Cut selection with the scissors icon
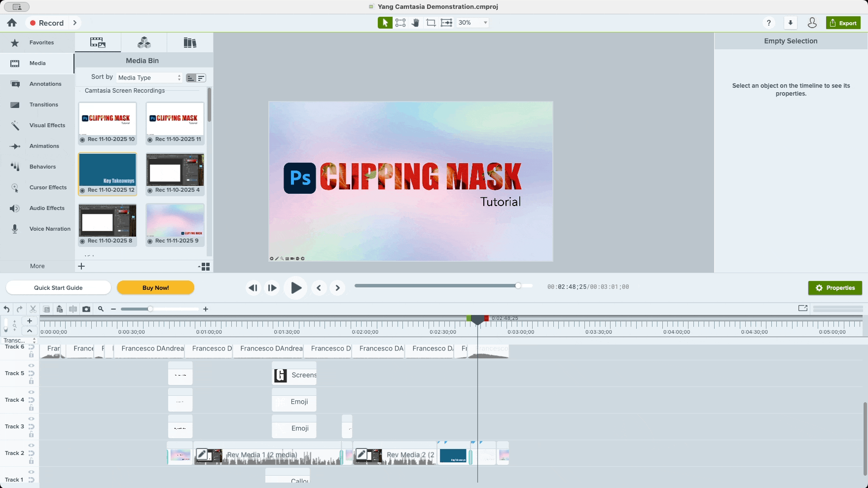The width and height of the screenshot is (868, 488). point(33,309)
